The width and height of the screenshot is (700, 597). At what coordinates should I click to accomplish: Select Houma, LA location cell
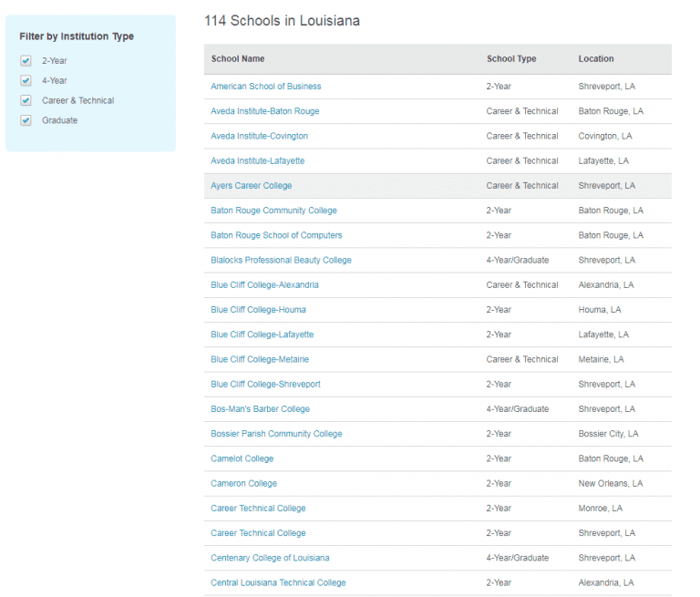tap(600, 310)
